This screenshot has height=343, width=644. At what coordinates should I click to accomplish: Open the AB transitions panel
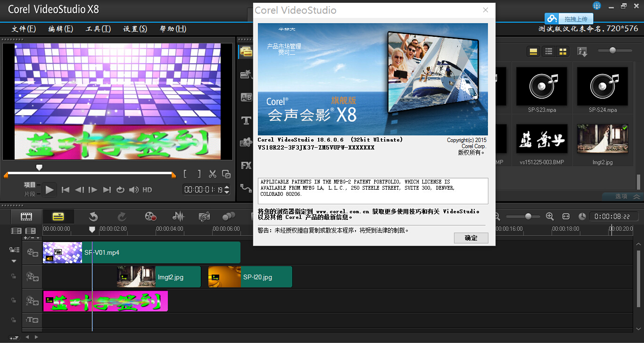point(246,97)
